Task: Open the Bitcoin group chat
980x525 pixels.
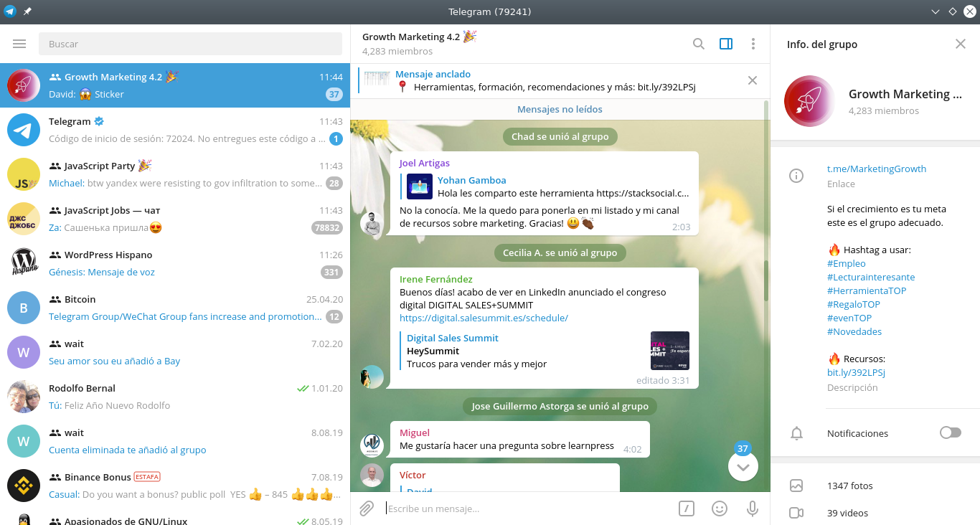Action: pos(175,308)
